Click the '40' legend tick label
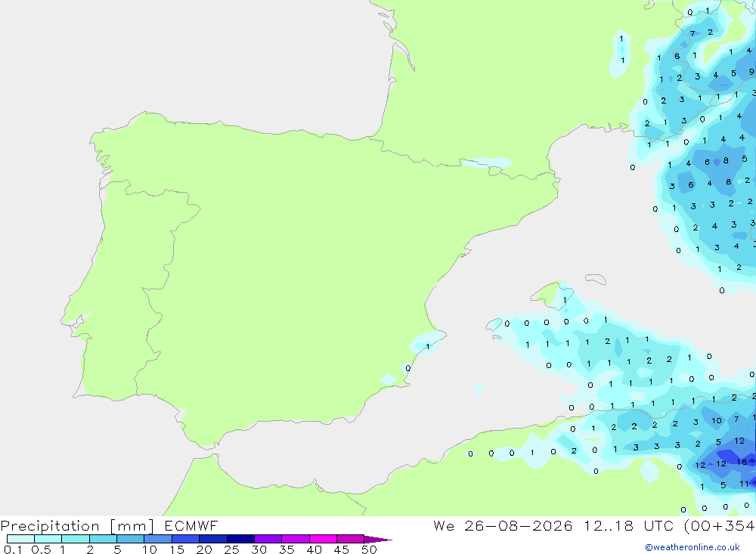This screenshot has height=554, width=756. coord(314,549)
